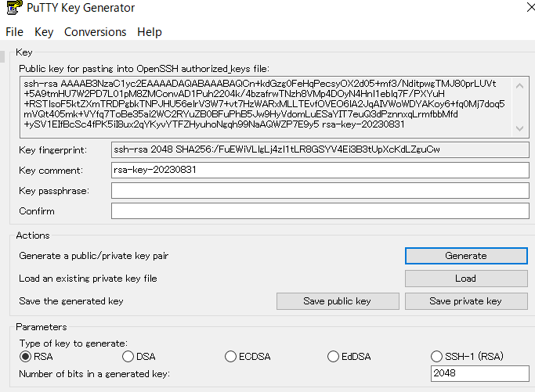Click the number of bits field showing 2048
Viewport: 535px width, 392px height.
coord(479,373)
